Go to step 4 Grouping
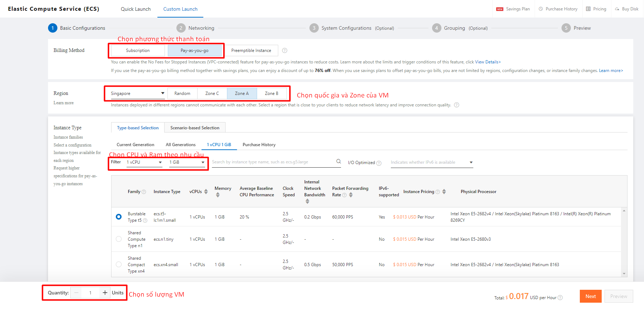 tap(460, 28)
